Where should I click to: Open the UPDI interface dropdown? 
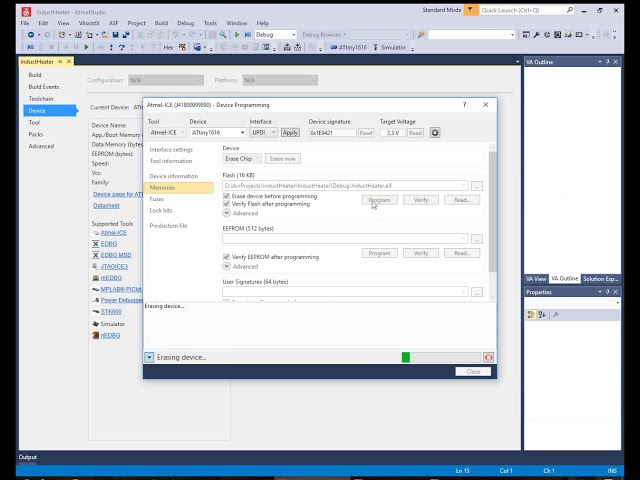click(x=263, y=133)
